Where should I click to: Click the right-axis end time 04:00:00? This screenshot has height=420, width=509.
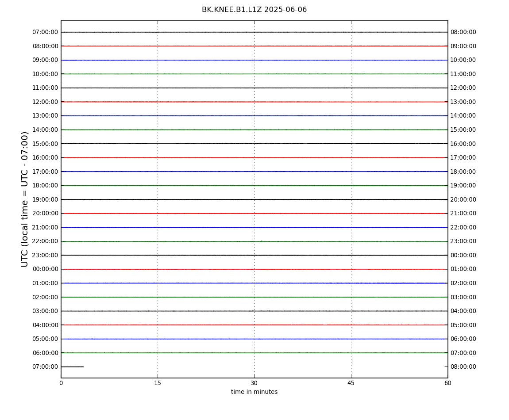[x=463, y=311]
